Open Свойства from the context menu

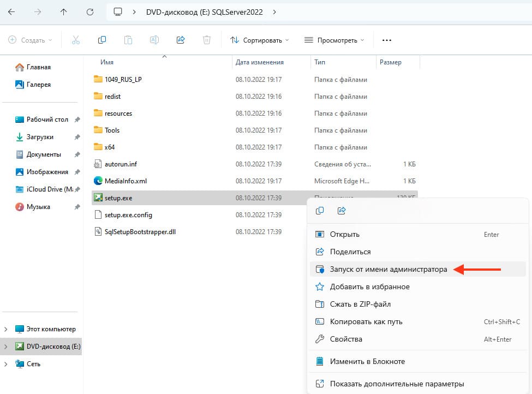418,339
